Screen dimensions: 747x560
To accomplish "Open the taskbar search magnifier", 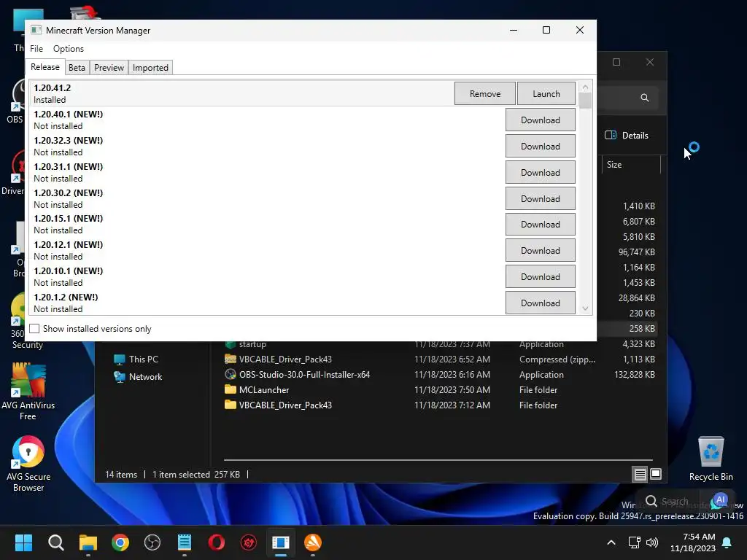I will coord(55,542).
